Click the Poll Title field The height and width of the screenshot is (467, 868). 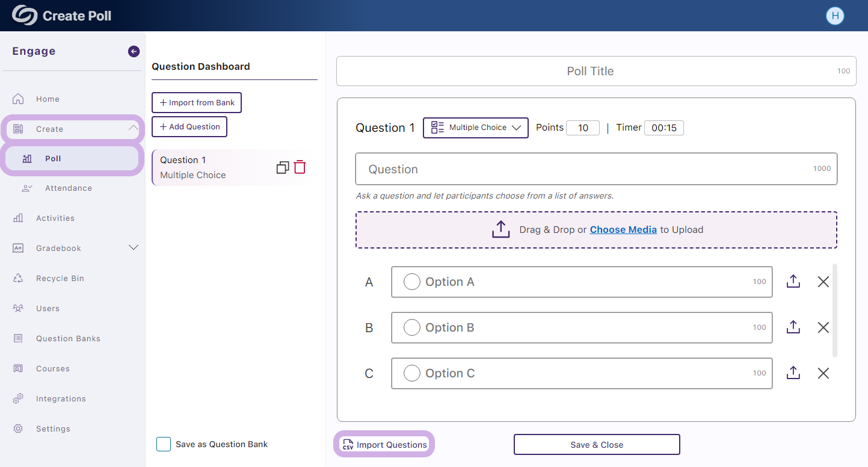pyautogui.click(x=589, y=71)
